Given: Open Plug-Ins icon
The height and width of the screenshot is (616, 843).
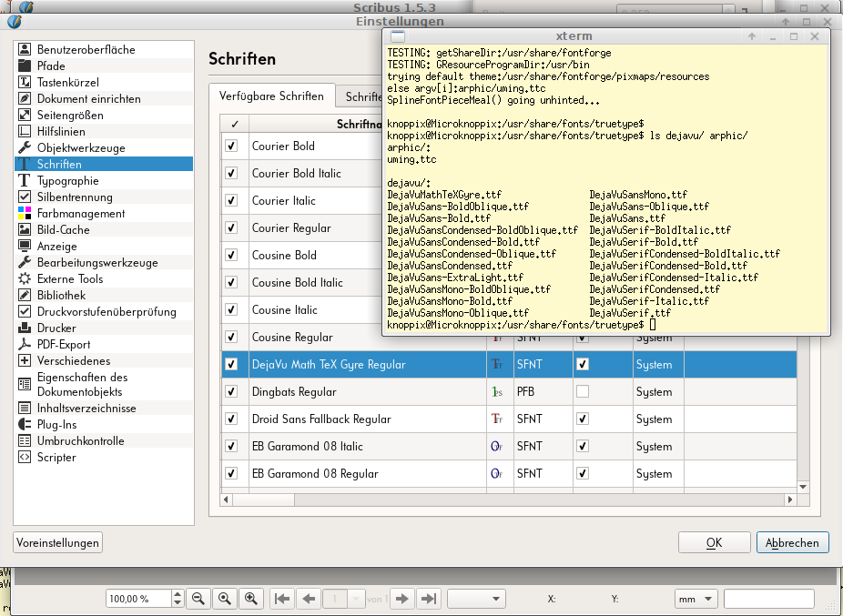Looking at the screenshot, I should pyautogui.click(x=25, y=424).
